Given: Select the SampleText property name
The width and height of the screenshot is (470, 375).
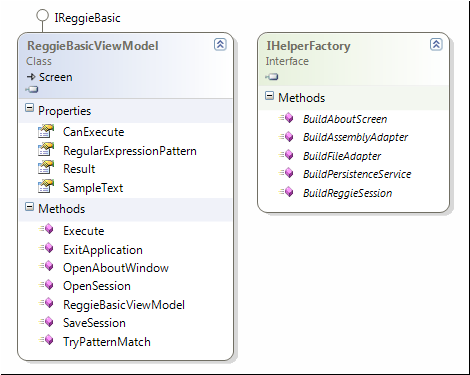Looking at the screenshot, I should [x=93, y=188].
